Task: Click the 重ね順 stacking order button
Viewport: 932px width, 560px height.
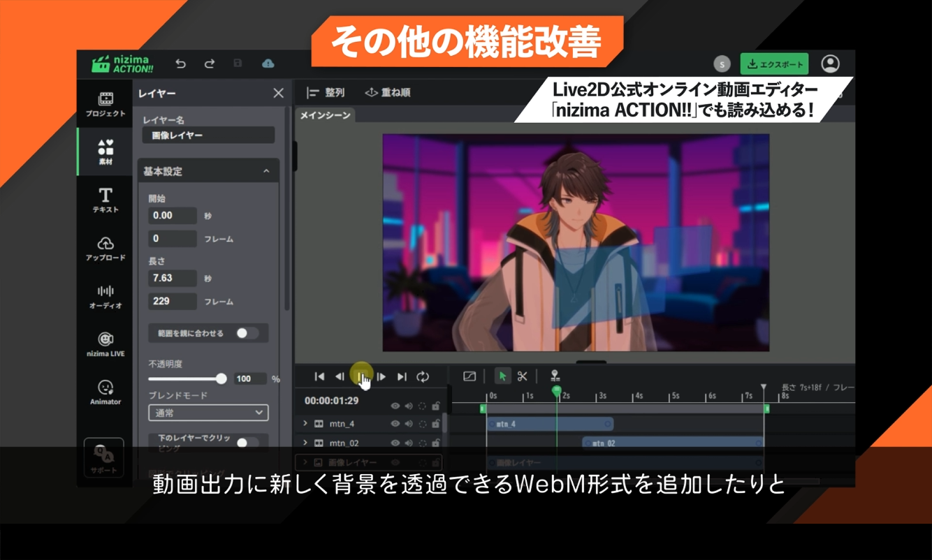Action: pos(388,93)
